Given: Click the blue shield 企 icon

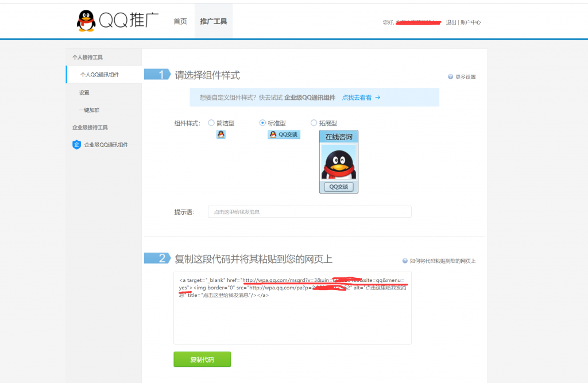Looking at the screenshot, I should (76, 145).
